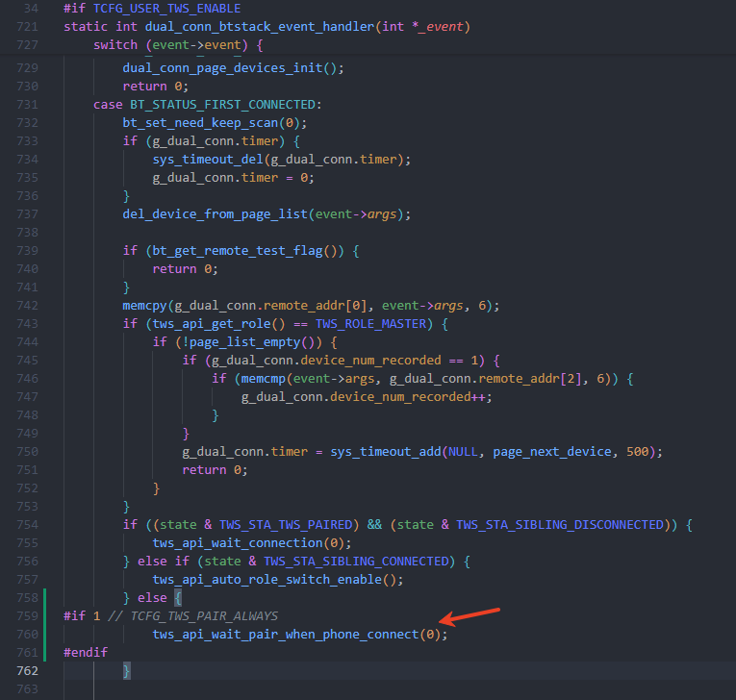Click value 500 in sys_timeout_add call
This screenshot has width=736, height=700.
[638, 452]
